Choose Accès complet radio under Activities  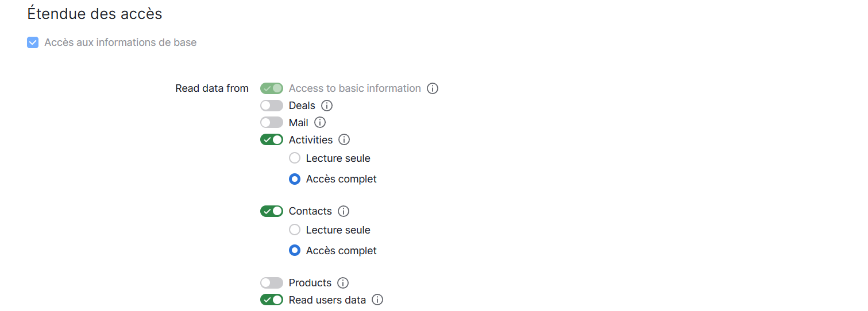(295, 179)
